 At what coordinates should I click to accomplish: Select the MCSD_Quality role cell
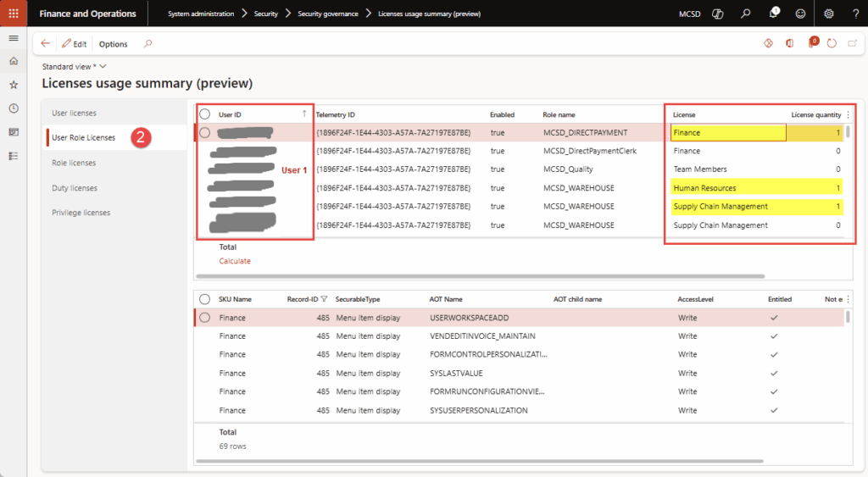568,169
